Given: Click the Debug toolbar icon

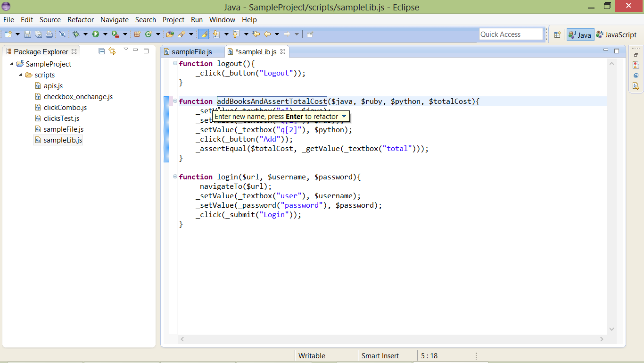Looking at the screenshot, I should [75, 34].
